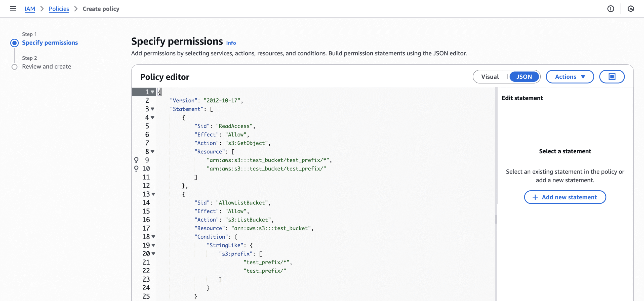
Task: Open the Info link next to heading
Action: point(231,43)
